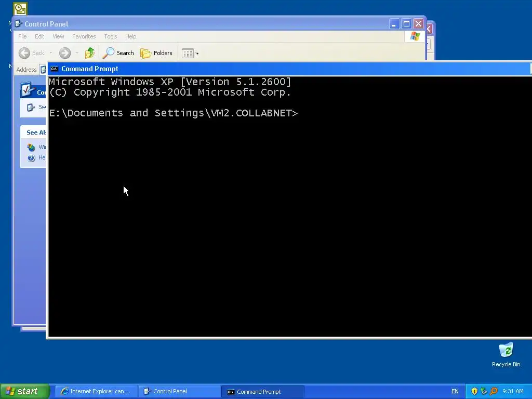Click the EN language indicator
This screenshot has width=532, height=399.
[455, 392]
